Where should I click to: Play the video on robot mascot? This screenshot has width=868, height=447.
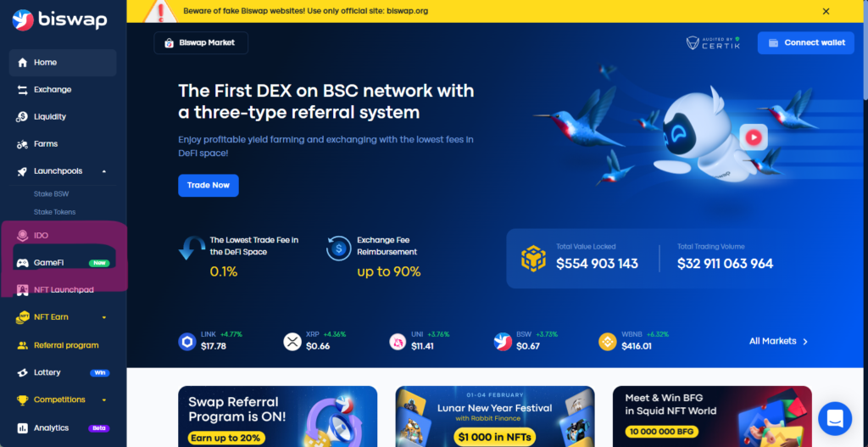click(754, 137)
